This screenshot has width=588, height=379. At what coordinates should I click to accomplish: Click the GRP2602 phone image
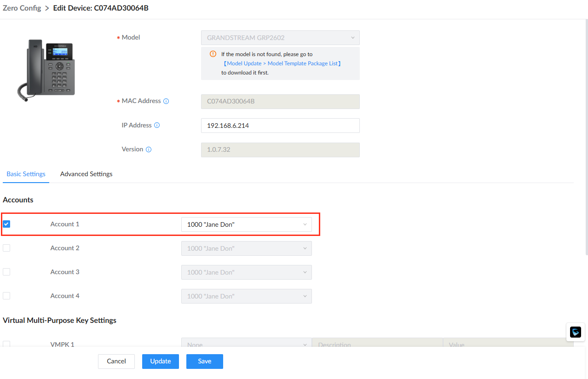click(x=46, y=70)
